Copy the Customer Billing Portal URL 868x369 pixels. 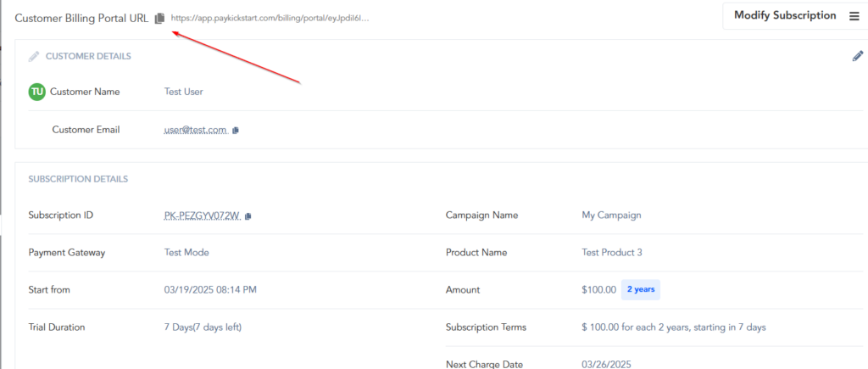point(159,19)
